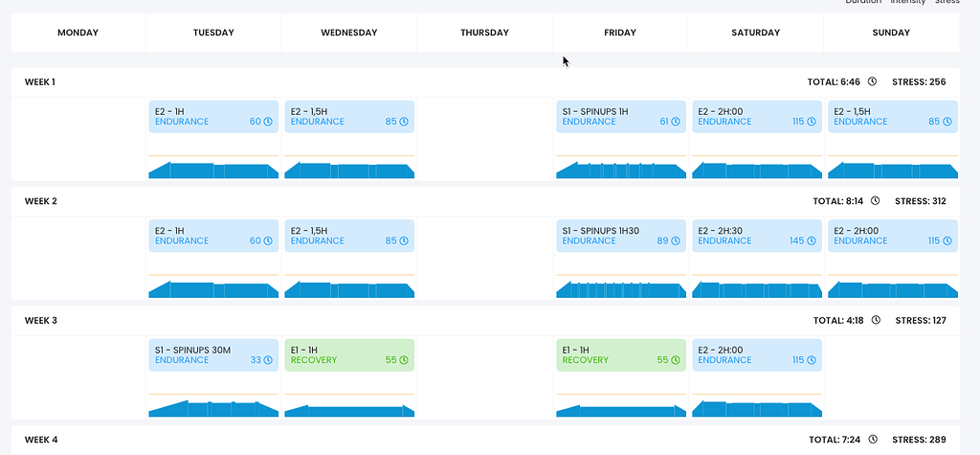Click the green clock icon on Week 3 Wednesday recovery
The image size is (980, 455).
pos(404,360)
